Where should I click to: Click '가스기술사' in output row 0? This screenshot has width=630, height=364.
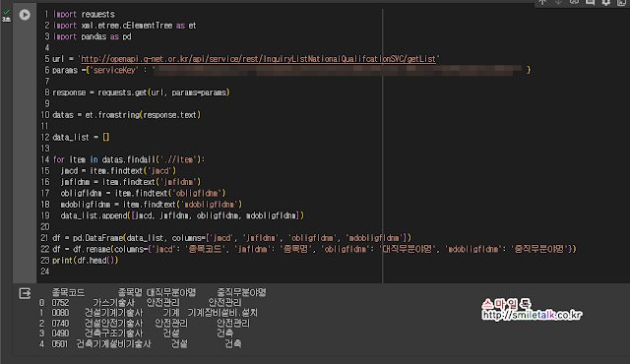114,303
